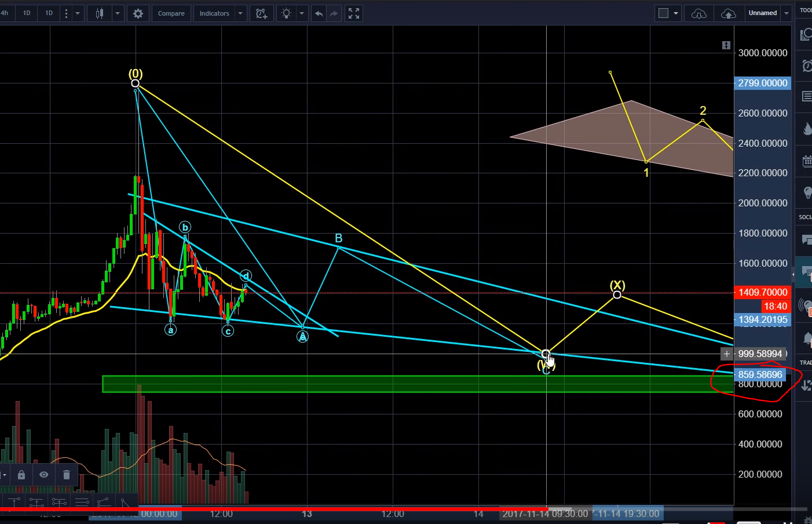Click the publish idea lightbulb in the toolbar
The image size is (812, 524).
[x=286, y=13]
